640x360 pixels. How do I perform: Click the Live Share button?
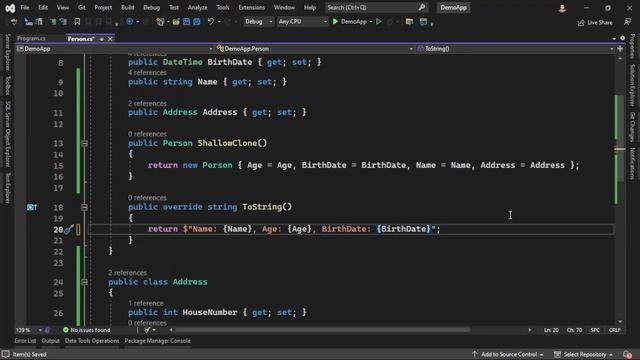(595, 22)
